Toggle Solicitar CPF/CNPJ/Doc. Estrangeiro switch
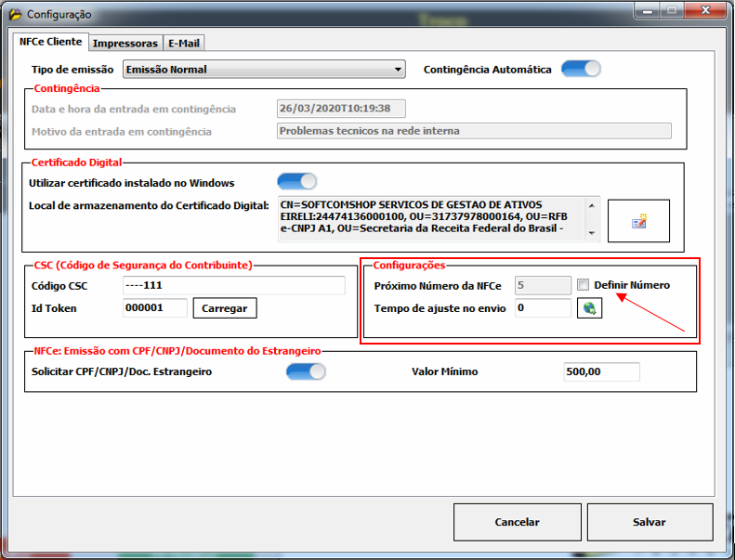The height and width of the screenshot is (560, 735). (306, 371)
